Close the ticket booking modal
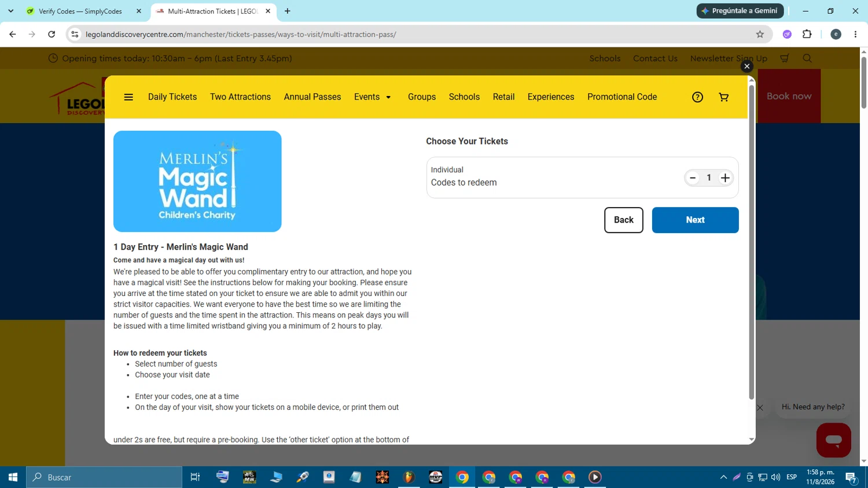 (x=747, y=66)
